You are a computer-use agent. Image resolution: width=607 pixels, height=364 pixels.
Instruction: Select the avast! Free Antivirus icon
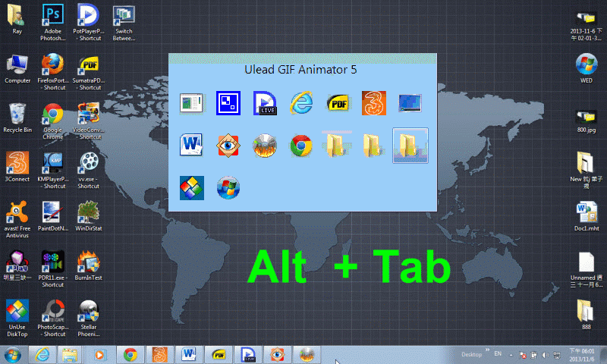17,219
